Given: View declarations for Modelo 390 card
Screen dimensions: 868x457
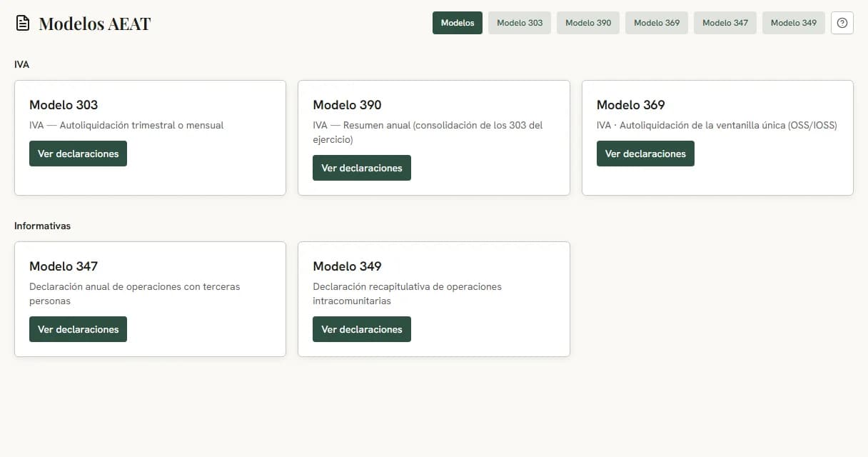Looking at the screenshot, I should click(x=362, y=168).
